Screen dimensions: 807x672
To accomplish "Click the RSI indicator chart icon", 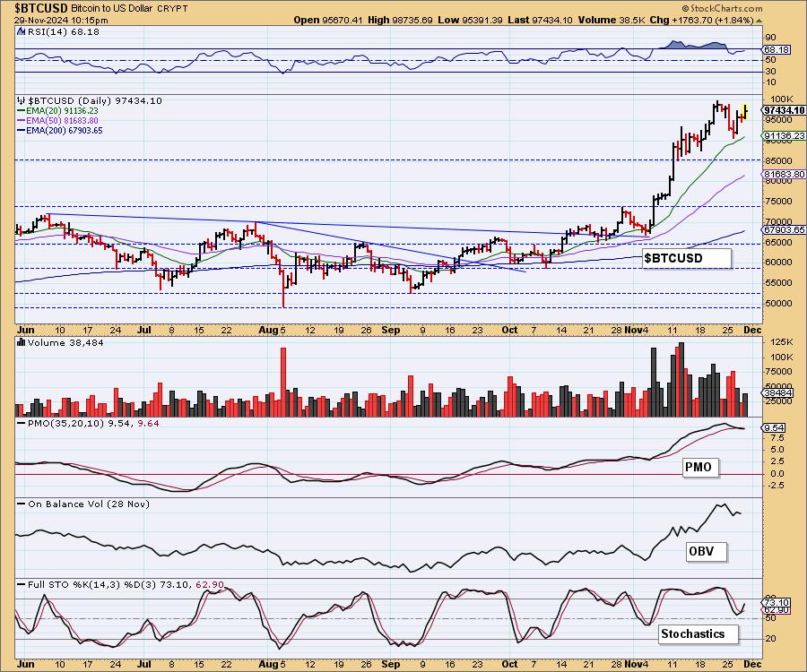I will pyautogui.click(x=21, y=31).
